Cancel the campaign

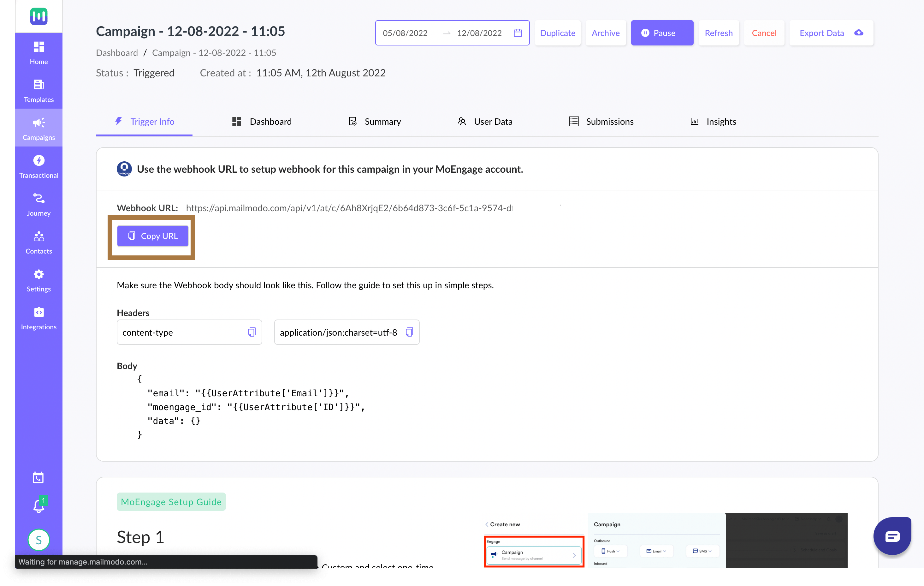tap(764, 33)
